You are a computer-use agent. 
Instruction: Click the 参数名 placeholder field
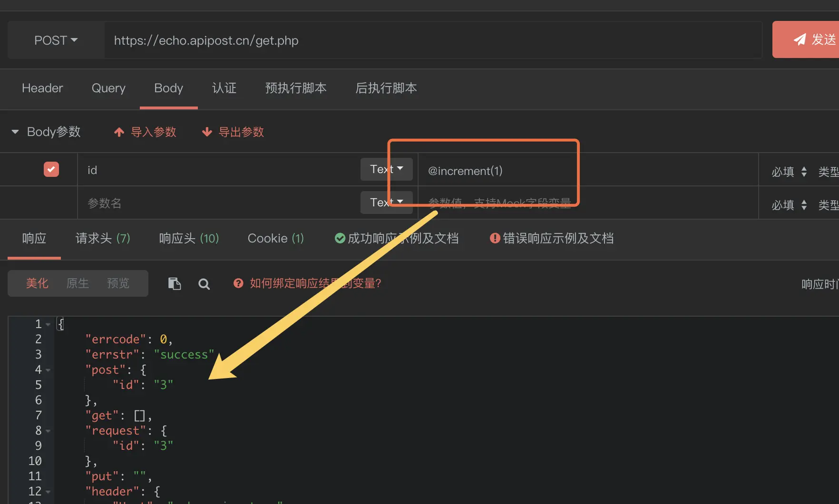219,203
